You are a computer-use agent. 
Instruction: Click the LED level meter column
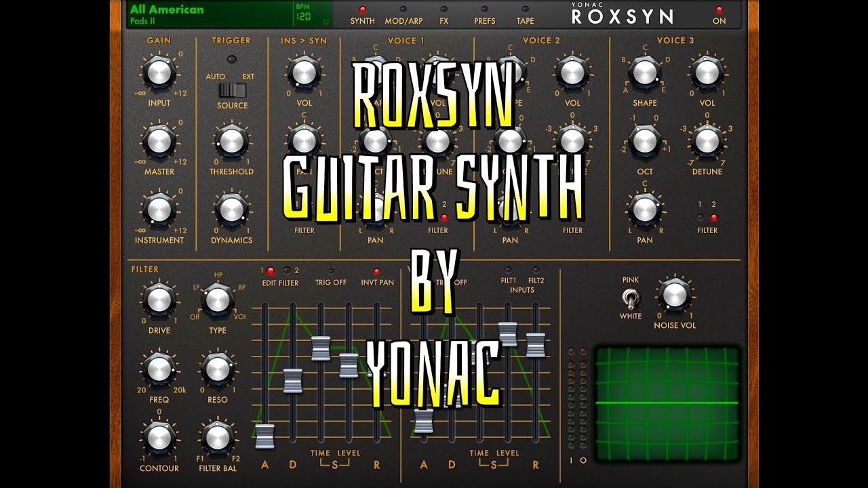[x=577, y=399]
